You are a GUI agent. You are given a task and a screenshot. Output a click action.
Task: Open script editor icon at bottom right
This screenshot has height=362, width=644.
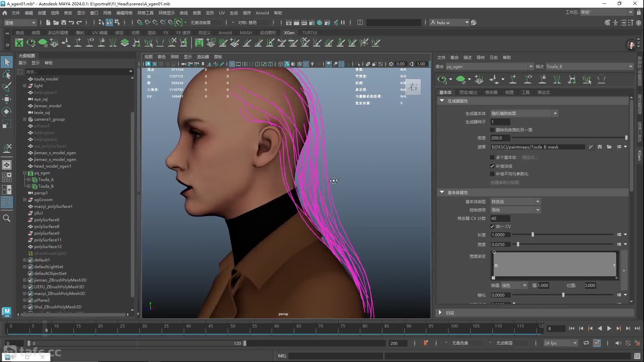(637, 356)
